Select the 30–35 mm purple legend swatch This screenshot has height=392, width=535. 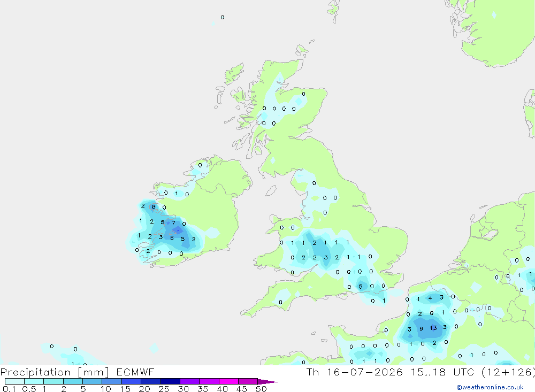pos(189,381)
